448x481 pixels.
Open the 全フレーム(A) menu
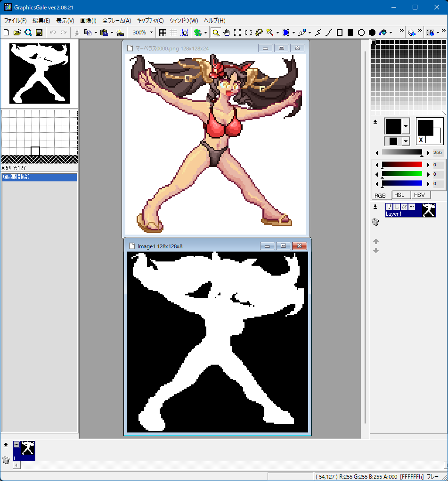[117, 21]
